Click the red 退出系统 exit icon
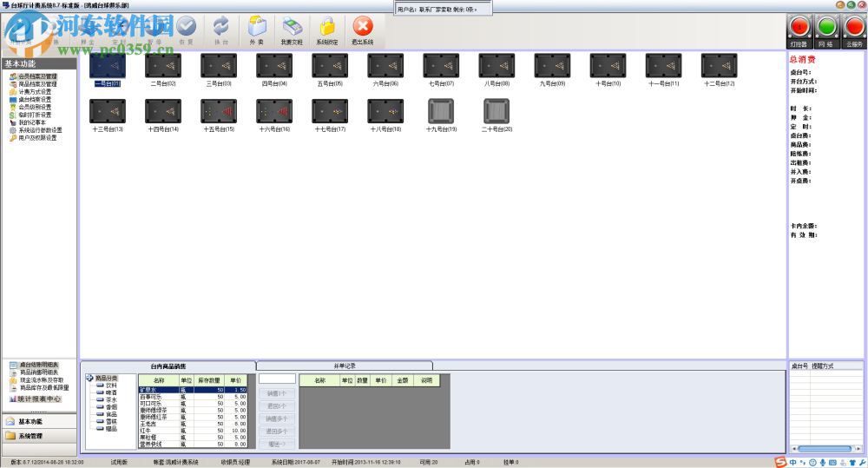The height and width of the screenshot is (468, 868). (363, 26)
